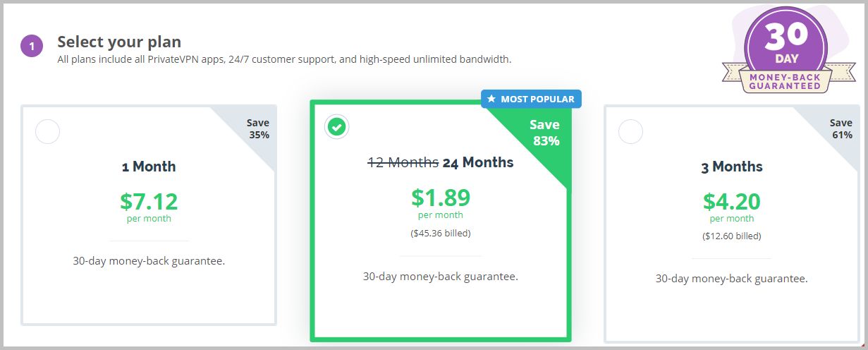Choose the 3 Months plan title

coord(732,167)
